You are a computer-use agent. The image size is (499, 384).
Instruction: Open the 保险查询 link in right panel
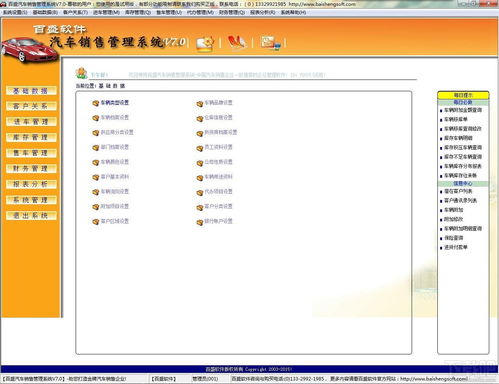click(454, 238)
